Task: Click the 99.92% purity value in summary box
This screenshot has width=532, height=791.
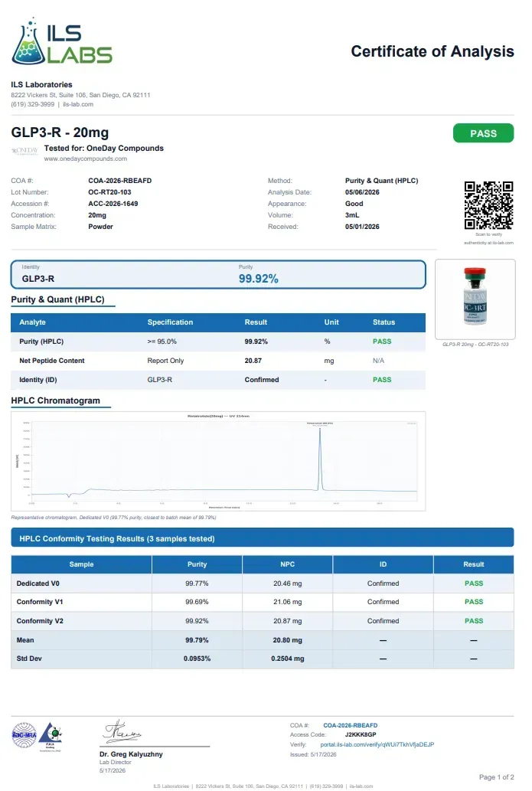Action: [258, 279]
